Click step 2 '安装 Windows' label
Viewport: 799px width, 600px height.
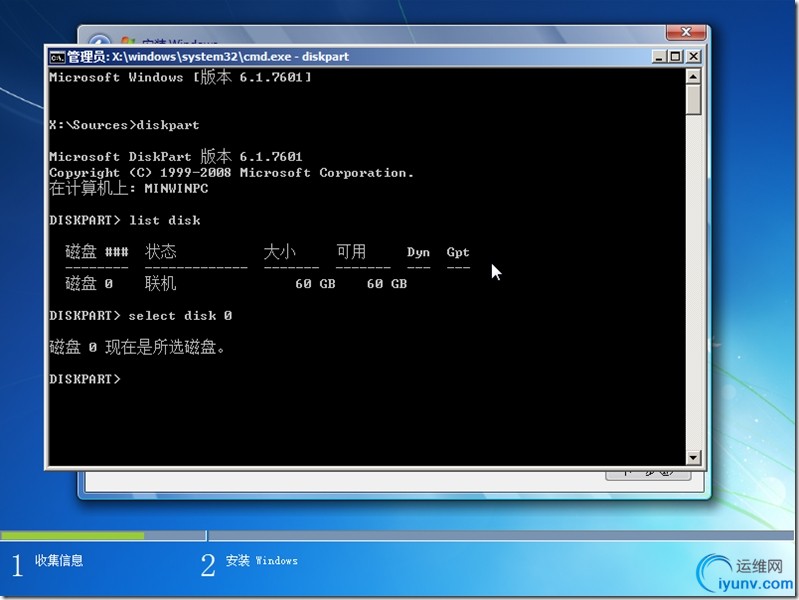coord(262,561)
